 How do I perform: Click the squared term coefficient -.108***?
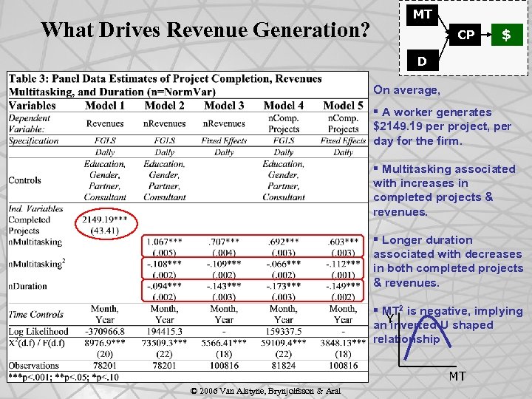[x=165, y=264]
